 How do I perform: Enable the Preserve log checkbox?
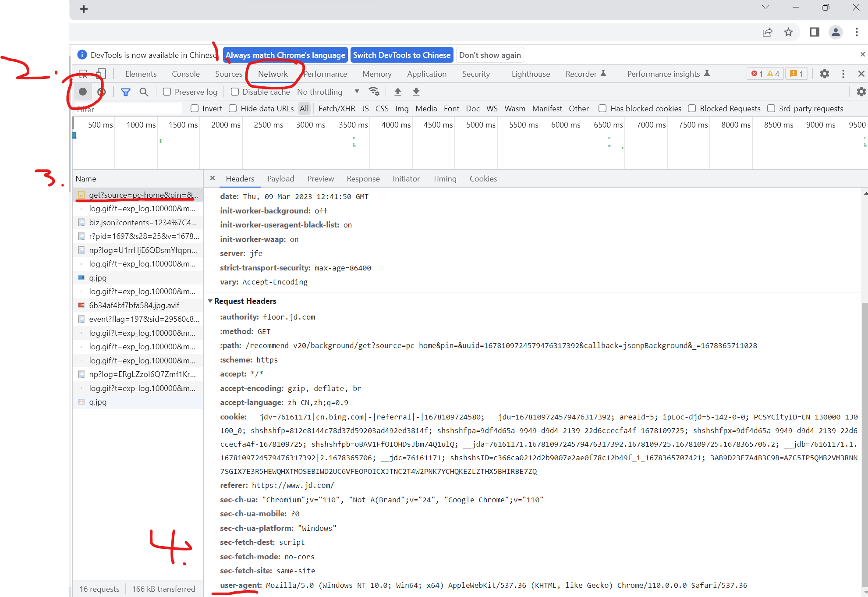coord(167,92)
